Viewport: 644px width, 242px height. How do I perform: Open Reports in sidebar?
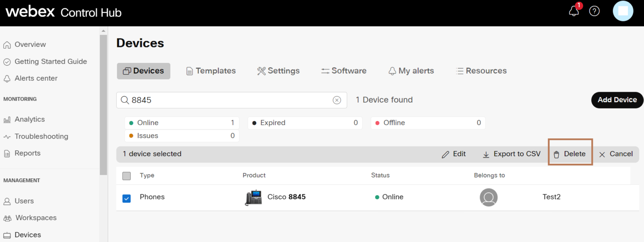point(28,153)
